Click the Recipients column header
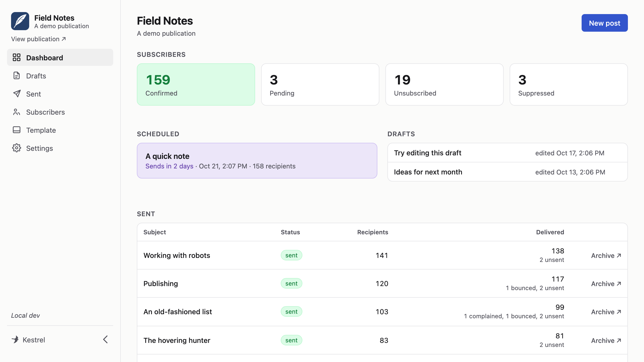Viewport: 644px width, 362px height. click(x=373, y=232)
